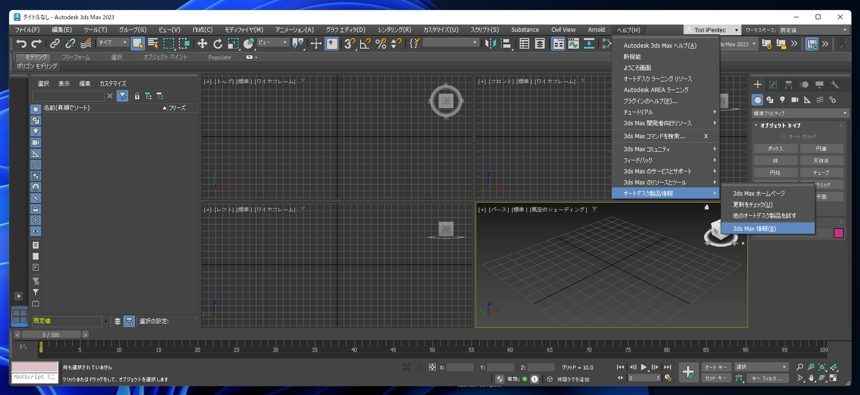860x395 pixels.
Task: Click the current frame number field
Action: pyautogui.click(x=643, y=378)
